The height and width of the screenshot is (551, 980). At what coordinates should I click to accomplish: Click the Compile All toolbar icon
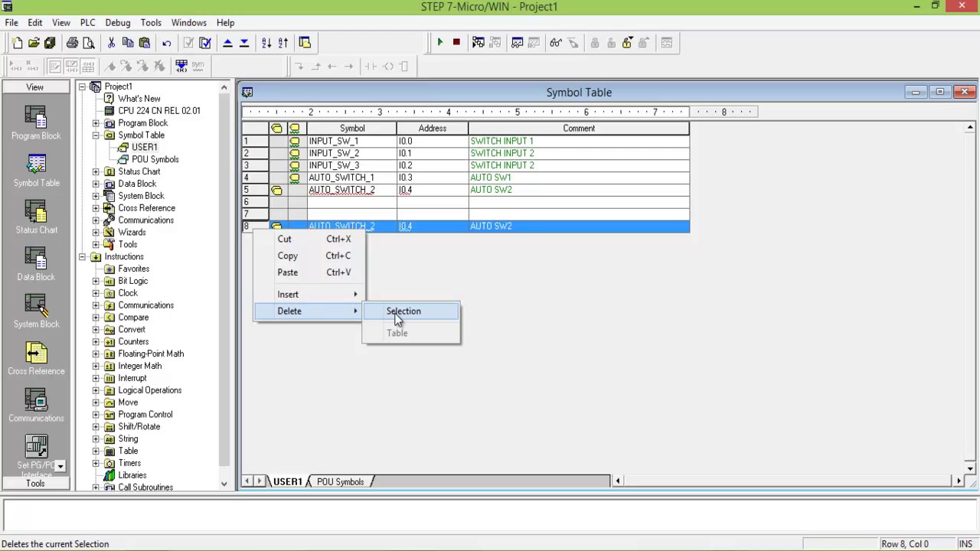pyautogui.click(x=205, y=43)
